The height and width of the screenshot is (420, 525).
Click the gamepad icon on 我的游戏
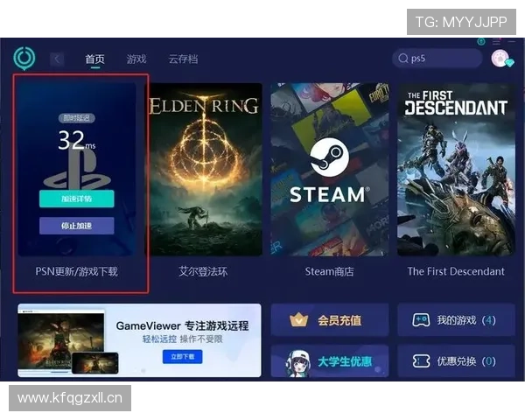click(x=421, y=320)
